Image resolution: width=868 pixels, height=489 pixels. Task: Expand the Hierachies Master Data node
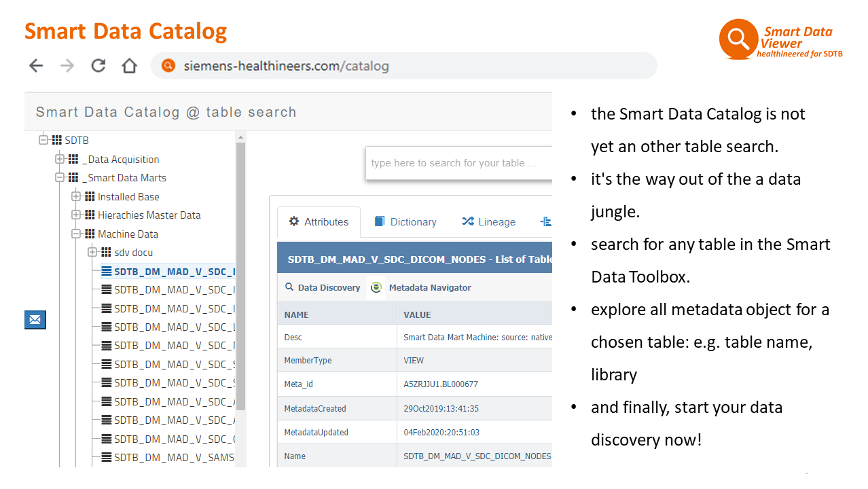[x=76, y=215]
